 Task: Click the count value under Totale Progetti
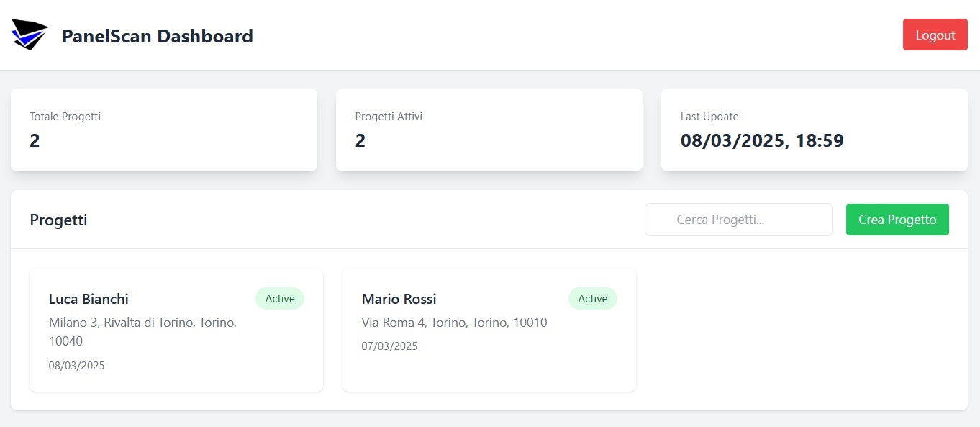pos(35,140)
